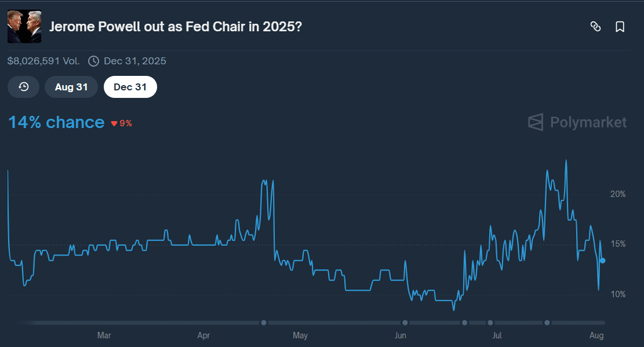Select the Aug 31 market tab
Screen dimensions: 644x347
pos(71,87)
